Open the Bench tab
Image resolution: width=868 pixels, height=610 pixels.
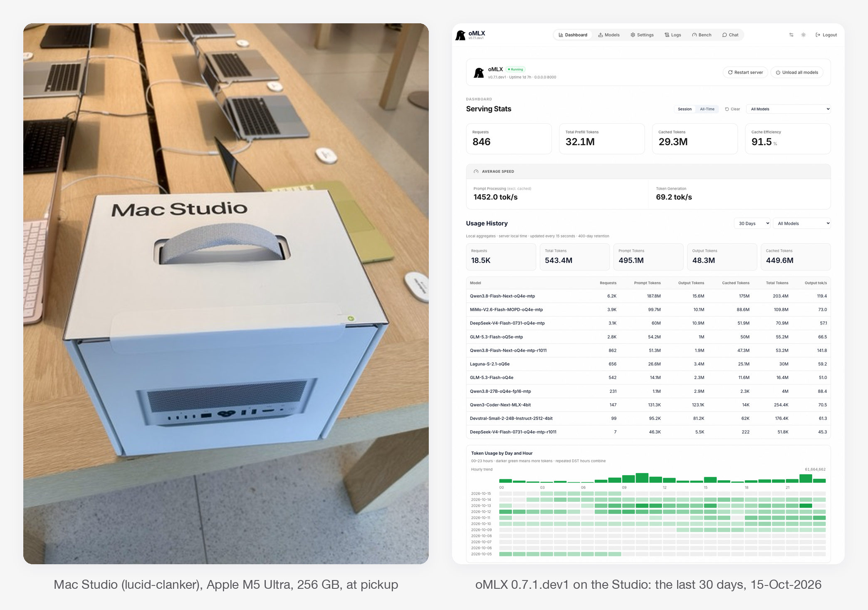702,35
